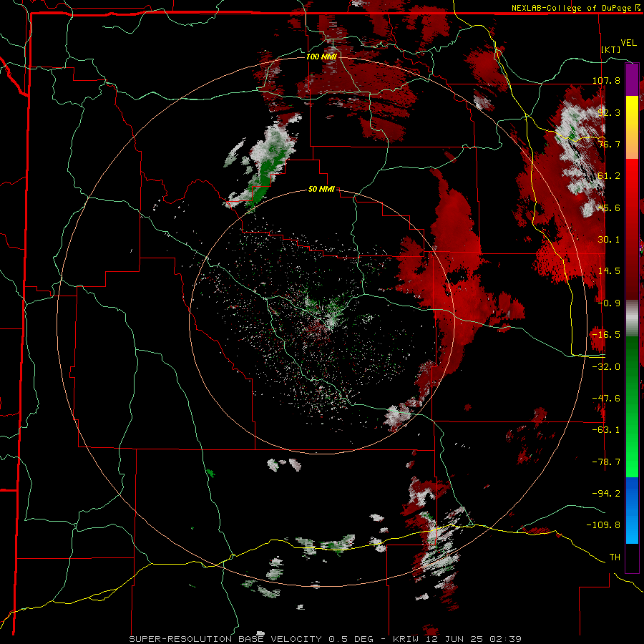Select the 107.8 value on the velocity scale
This screenshot has height=644, width=644.
(606, 80)
